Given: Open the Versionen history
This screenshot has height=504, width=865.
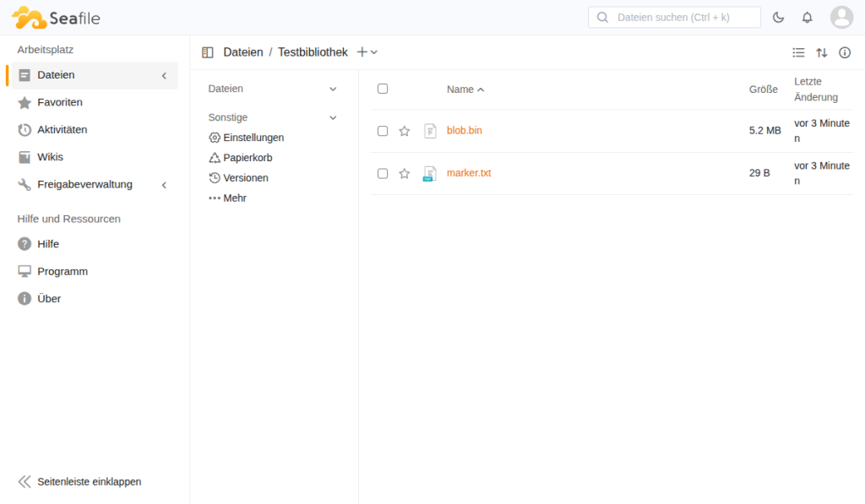Looking at the screenshot, I should [238, 177].
